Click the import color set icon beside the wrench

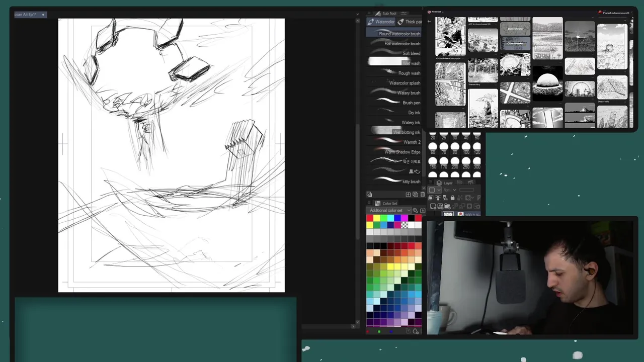click(x=423, y=210)
